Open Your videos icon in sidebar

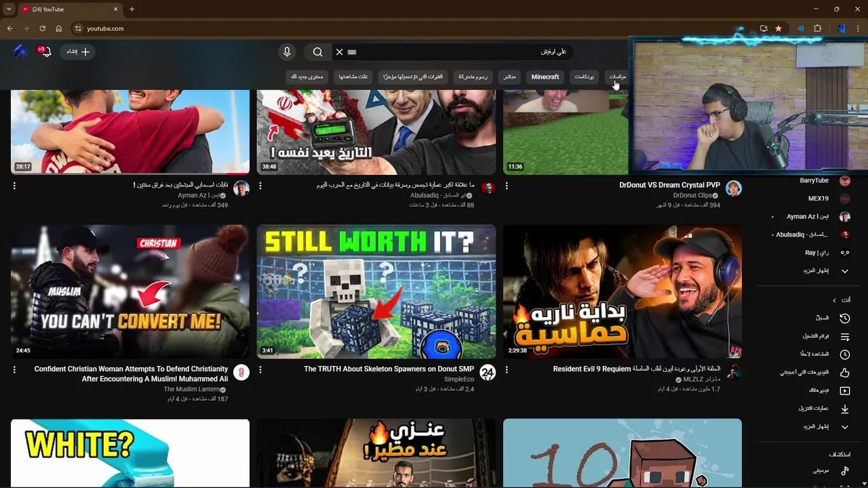pos(844,390)
